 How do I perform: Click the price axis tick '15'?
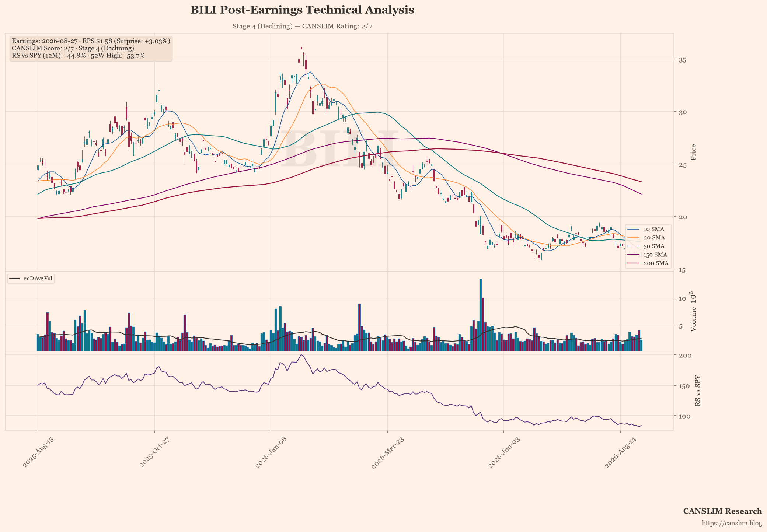682,270
